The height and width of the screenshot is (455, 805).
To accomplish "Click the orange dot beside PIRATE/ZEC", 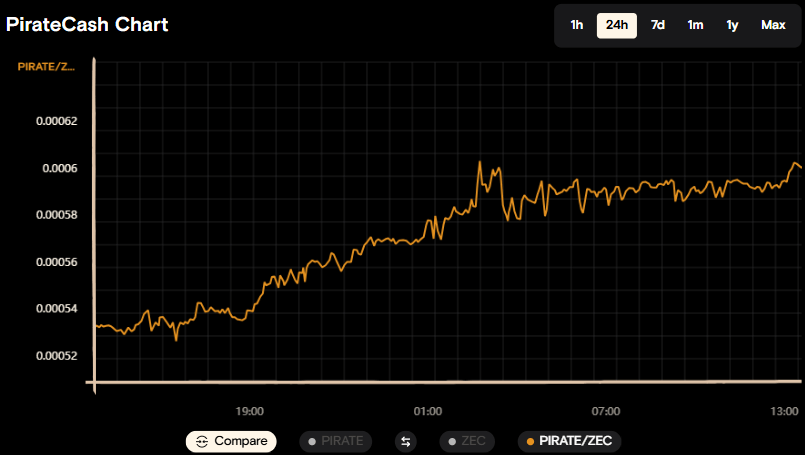I will click(530, 441).
